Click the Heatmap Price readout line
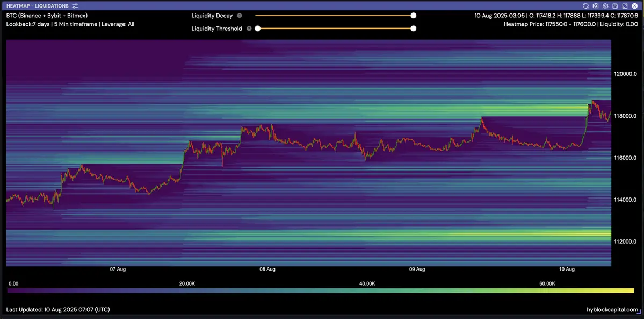 tap(571, 24)
